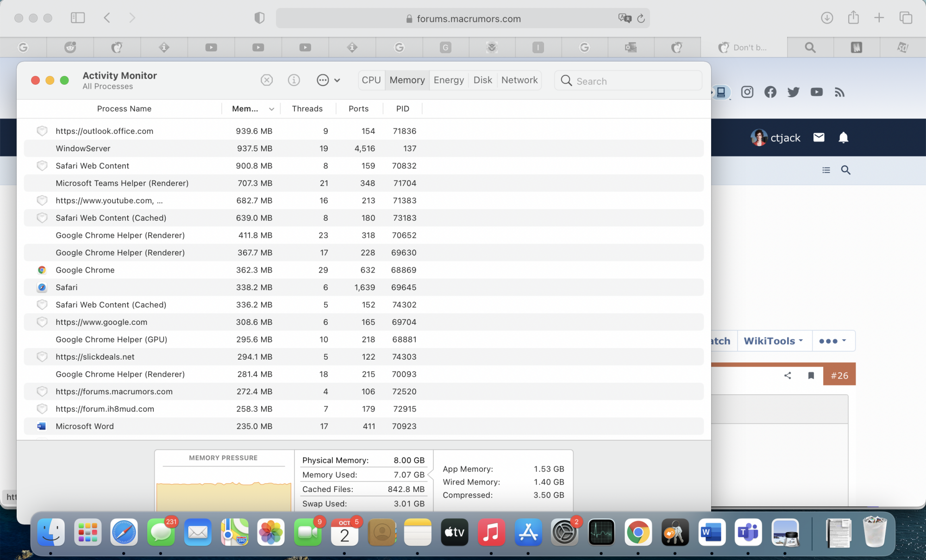Switch to the CPU tab
The width and height of the screenshot is (926, 560).
click(x=371, y=80)
